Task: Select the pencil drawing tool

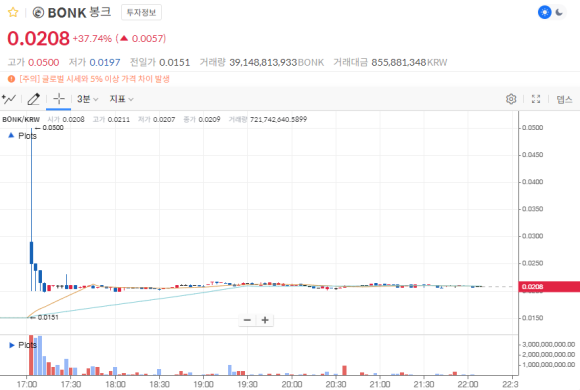Action: tap(34, 99)
